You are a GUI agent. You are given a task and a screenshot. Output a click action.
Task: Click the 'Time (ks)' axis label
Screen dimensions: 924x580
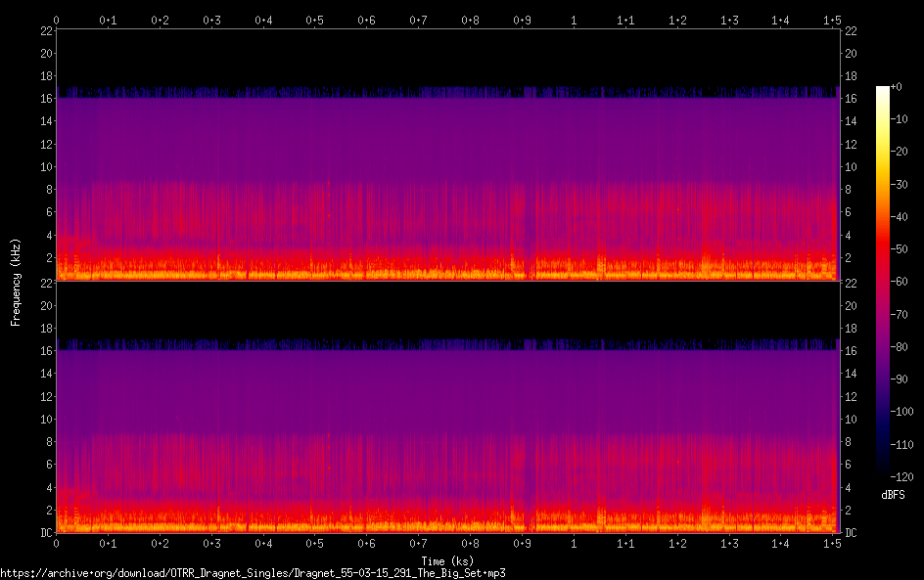coord(446,560)
